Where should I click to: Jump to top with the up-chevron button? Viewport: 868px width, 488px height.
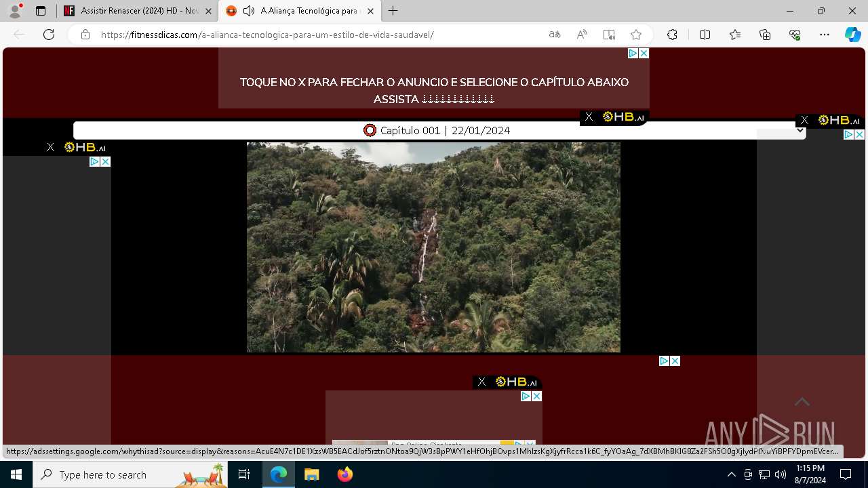(x=802, y=402)
